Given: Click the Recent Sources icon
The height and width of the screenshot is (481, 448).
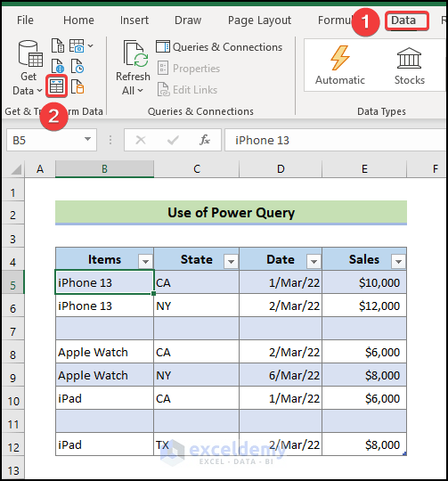Looking at the screenshot, I should (77, 66).
